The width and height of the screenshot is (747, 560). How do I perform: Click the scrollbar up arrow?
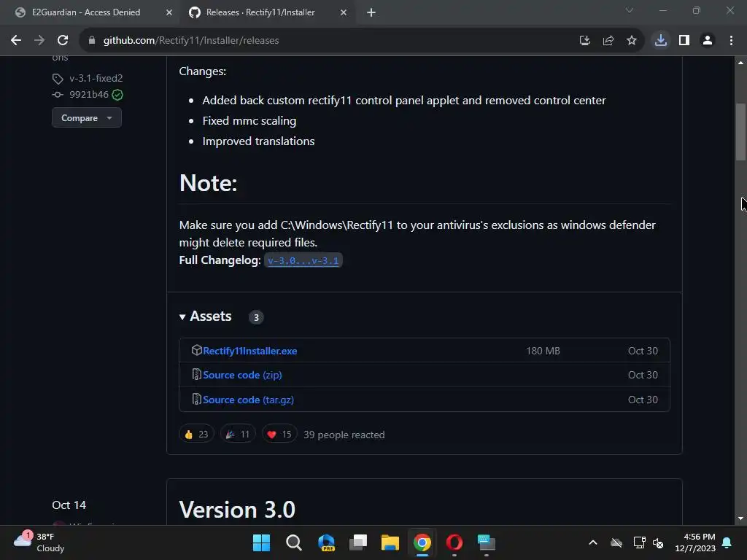740,63
